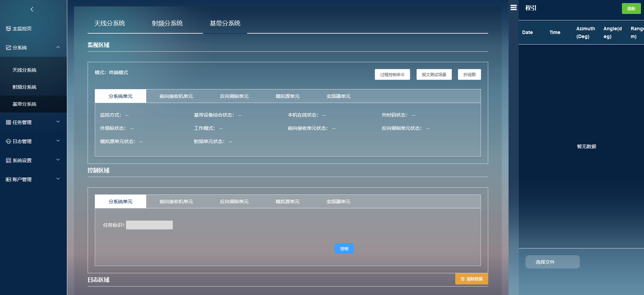Click the 前向接收单元状态 status field

(312, 128)
